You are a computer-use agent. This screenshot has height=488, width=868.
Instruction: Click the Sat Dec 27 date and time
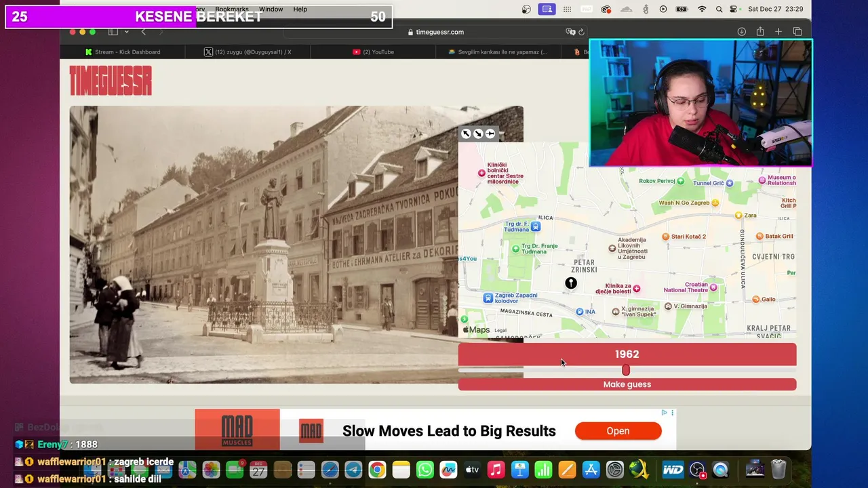coord(776,9)
